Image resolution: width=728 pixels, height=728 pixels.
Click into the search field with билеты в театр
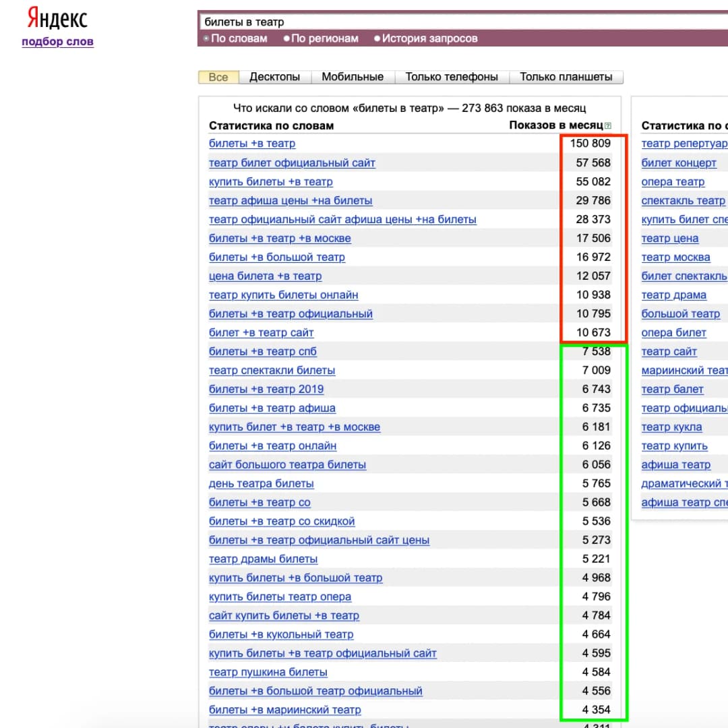pyautogui.click(x=463, y=22)
